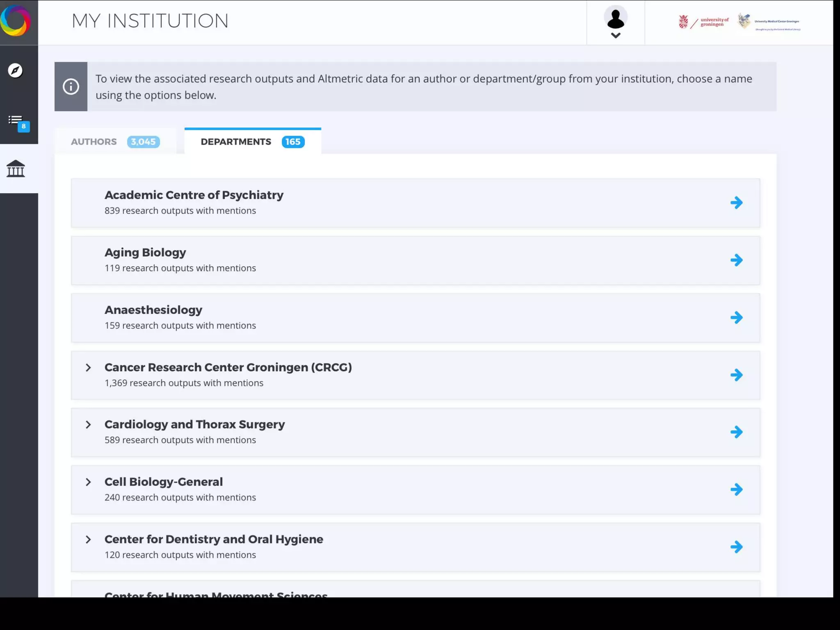Viewport: 840px width, 630px height.
Task: Expand Cancer Research Center Groningen sub-departments
Action: tap(88, 367)
